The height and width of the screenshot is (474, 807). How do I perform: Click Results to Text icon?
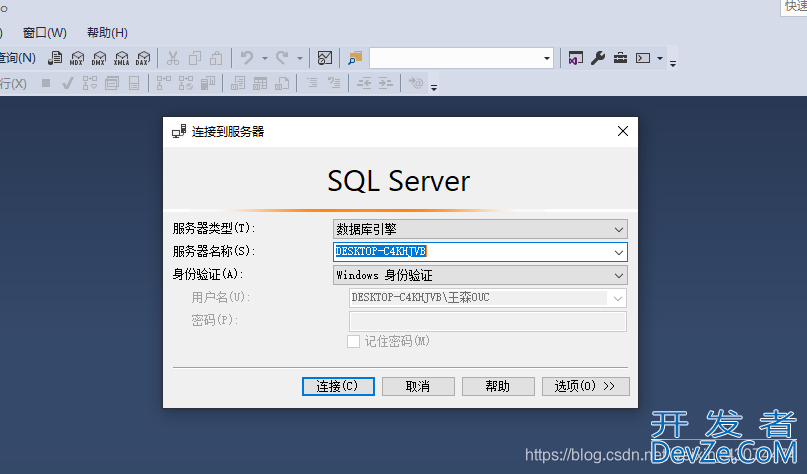pos(238,83)
